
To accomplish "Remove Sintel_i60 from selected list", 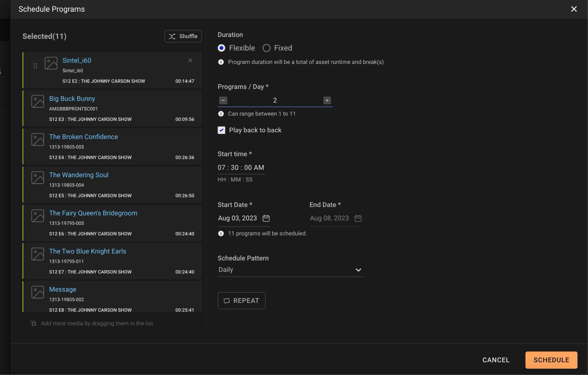I will coord(190,60).
